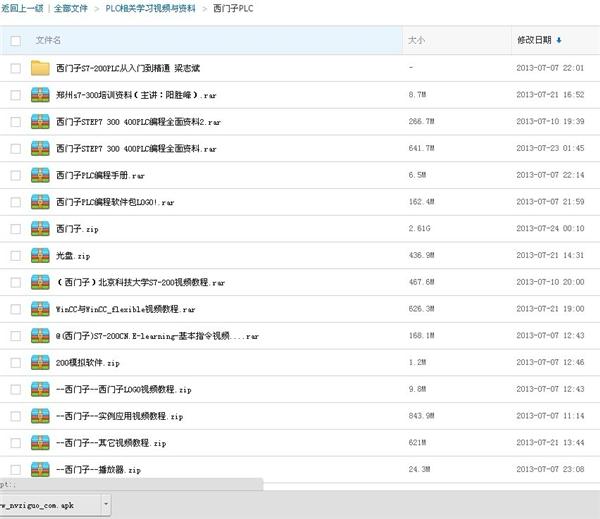The height and width of the screenshot is (519, 600).
Task: Click size value 2.61G
Action: point(419,228)
